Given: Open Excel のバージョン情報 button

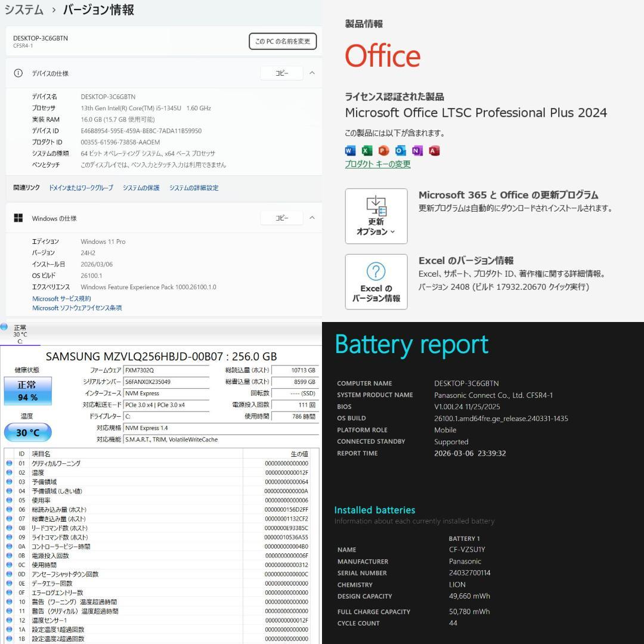Looking at the screenshot, I should [376, 281].
